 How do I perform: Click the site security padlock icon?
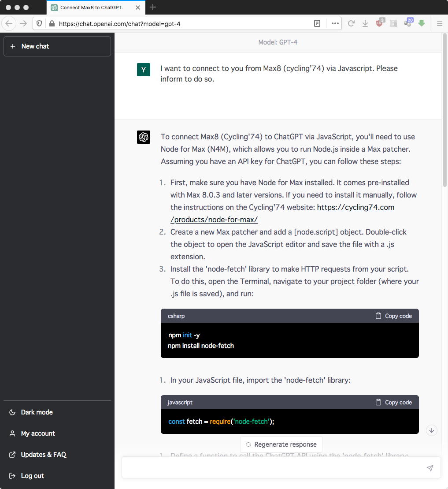(x=52, y=23)
